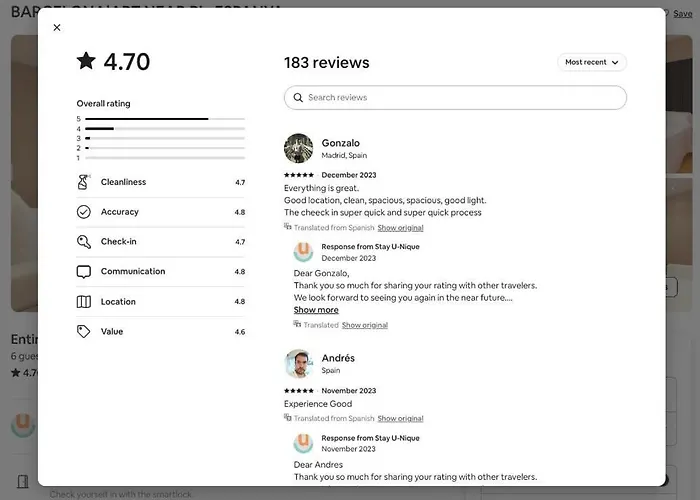This screenshot has width=700, height=500.
Task: Click the Accuracy rating label
Action: [x=120, y=212]
